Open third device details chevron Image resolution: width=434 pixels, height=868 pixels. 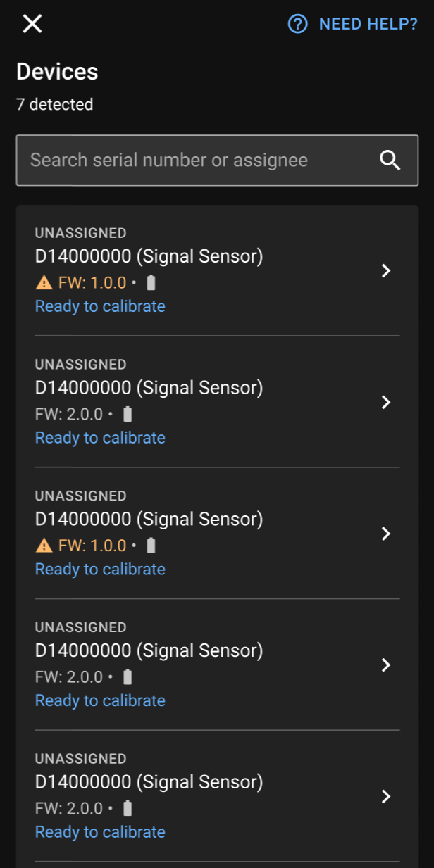[385, 534]
